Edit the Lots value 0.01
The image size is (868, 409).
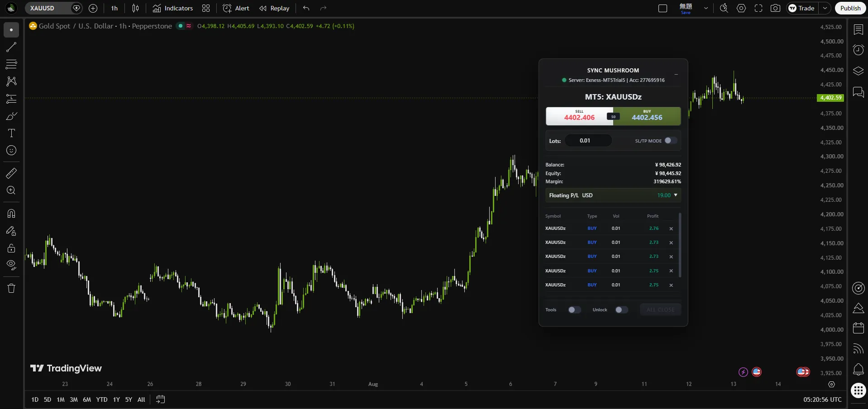pos(588,141)
